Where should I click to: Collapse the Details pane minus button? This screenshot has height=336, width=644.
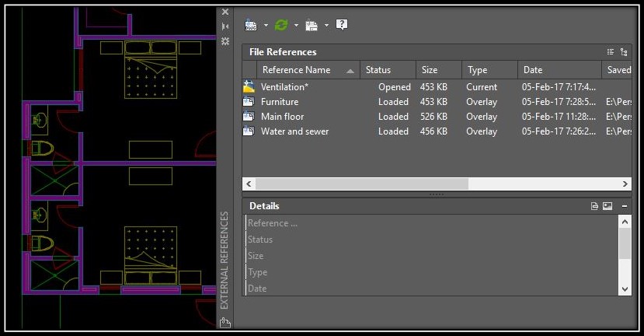pos(625,206)
